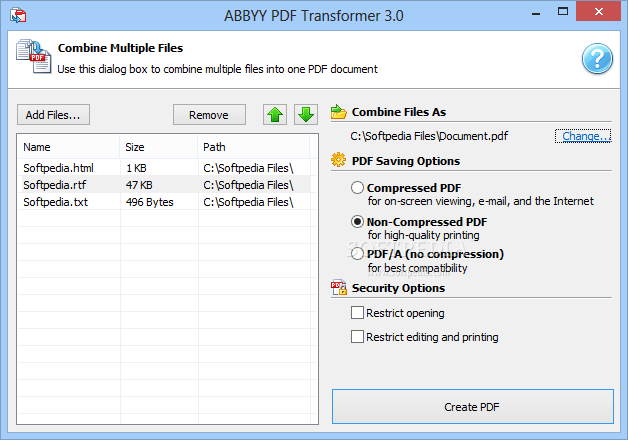Select the Softpedia.rtf file row

click(164, 185)
